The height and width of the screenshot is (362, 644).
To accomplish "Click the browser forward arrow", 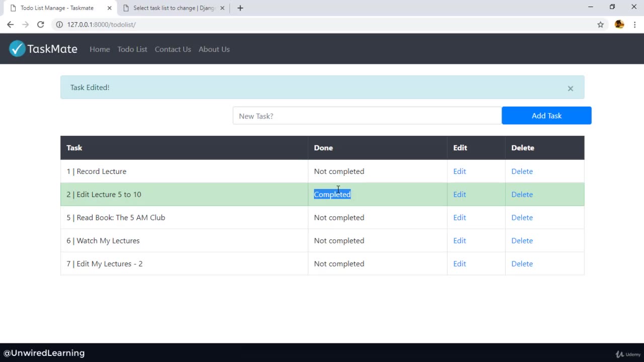I will 26,25.
